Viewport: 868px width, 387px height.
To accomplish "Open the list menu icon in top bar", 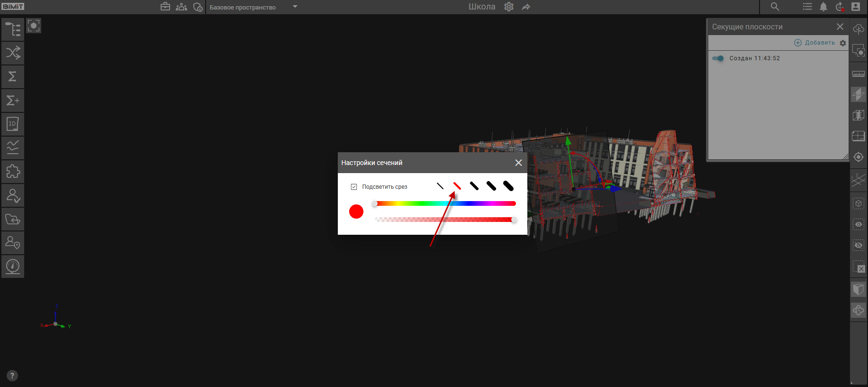I will click(x=807, y=7).
